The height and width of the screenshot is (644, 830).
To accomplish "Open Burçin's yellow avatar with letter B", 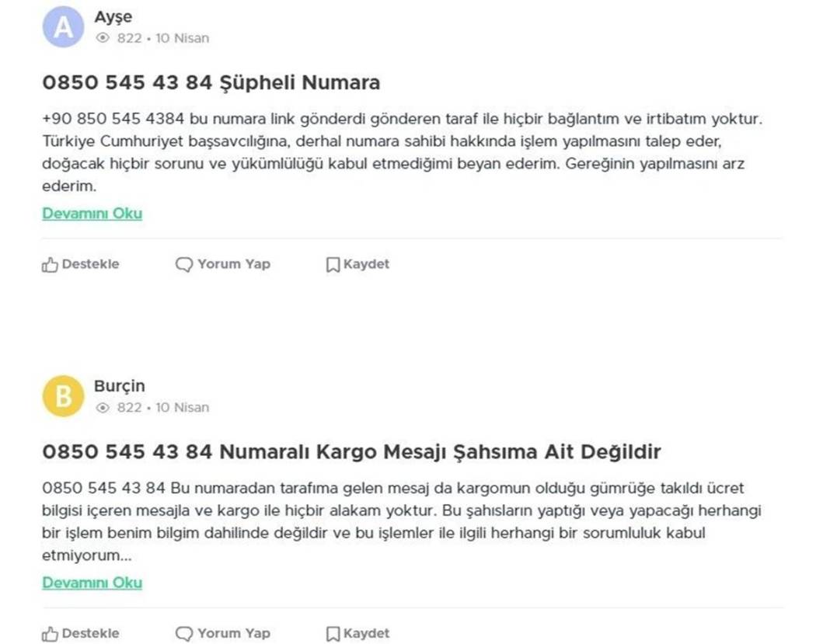I will coord(63,395).
